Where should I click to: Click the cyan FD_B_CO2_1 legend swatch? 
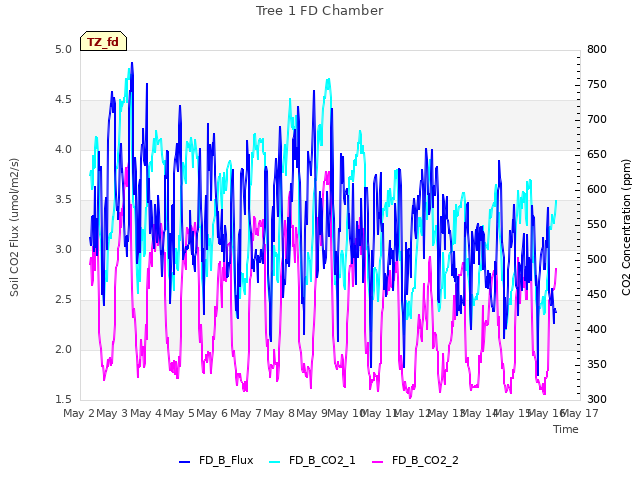click(275, 461)
